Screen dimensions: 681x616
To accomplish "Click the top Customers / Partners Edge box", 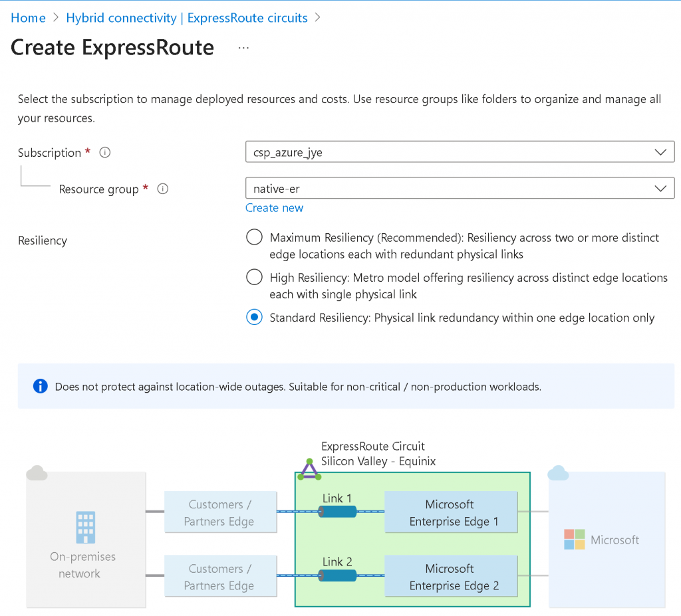I will click(x=219, y=512).
